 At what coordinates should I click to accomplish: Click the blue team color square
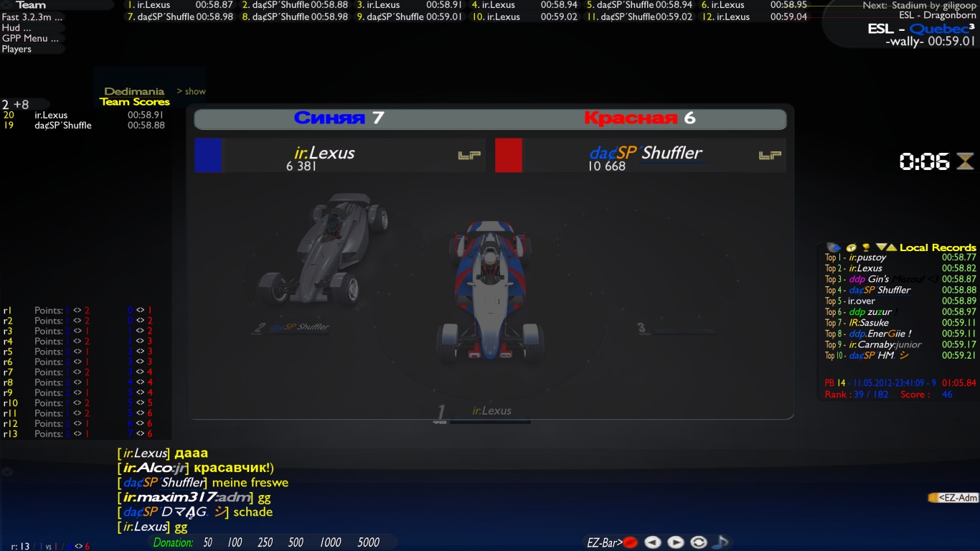208,156
